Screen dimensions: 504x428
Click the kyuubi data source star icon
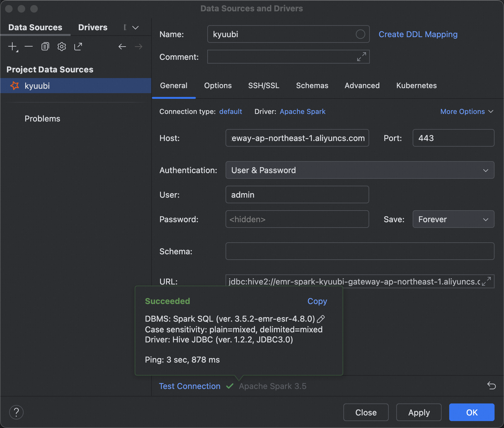pyautogui.click(x=14, y=86)
